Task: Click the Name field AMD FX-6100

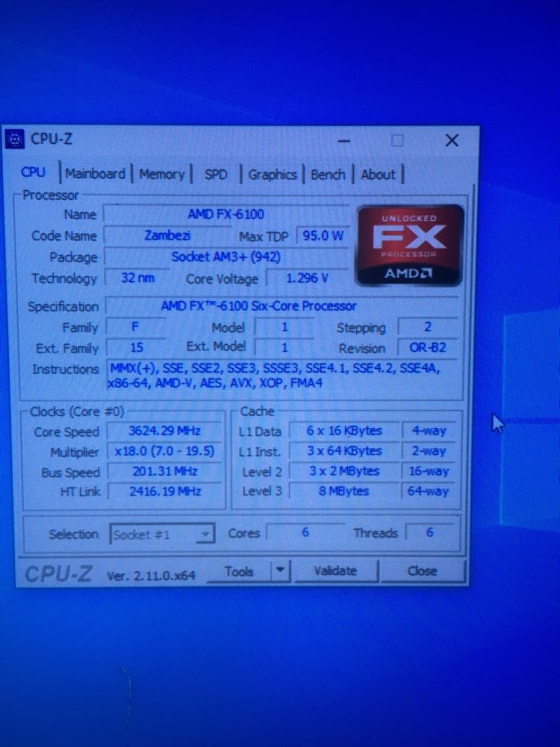Action: (226, 214)
